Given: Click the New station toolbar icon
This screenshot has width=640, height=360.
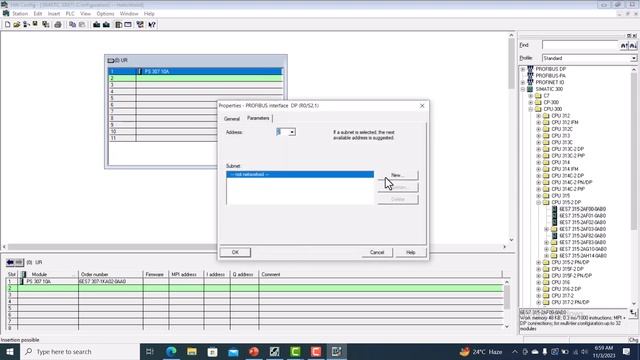Looking at the screenshot, I should [x=7, y=24].
